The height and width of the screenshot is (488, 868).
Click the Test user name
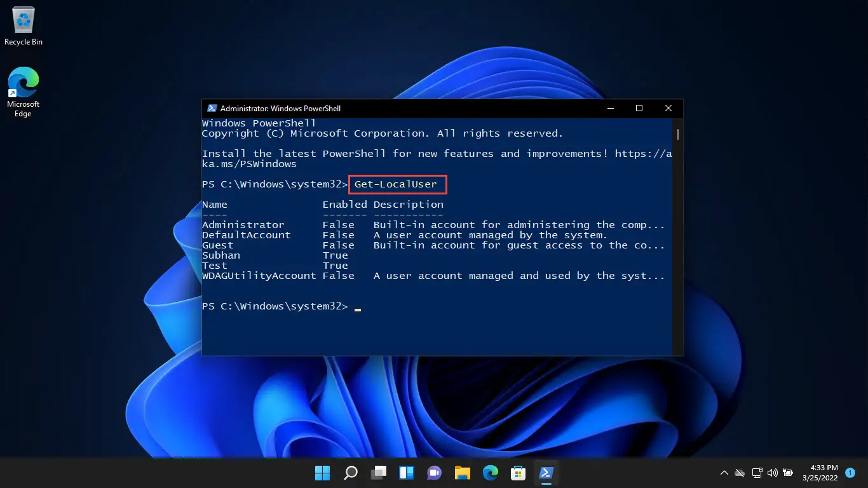[215, 266]
